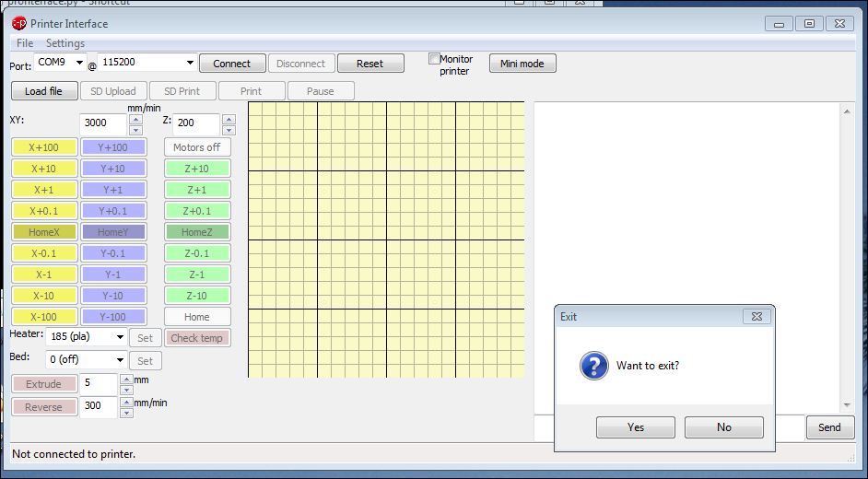This screenshot has width=868, height=479.
Task: Click the Load file button
Action: [44, 91]
